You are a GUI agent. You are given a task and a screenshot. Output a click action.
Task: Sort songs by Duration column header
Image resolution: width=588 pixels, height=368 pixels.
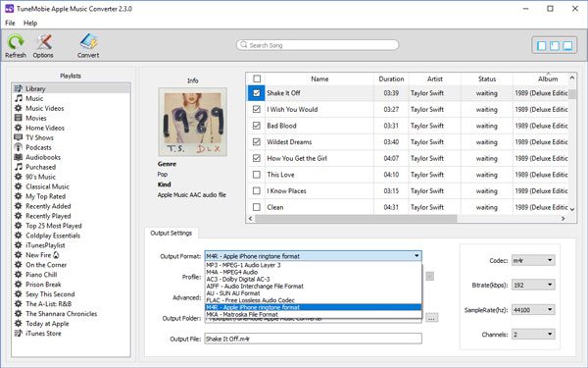click(x=391, y=79)
